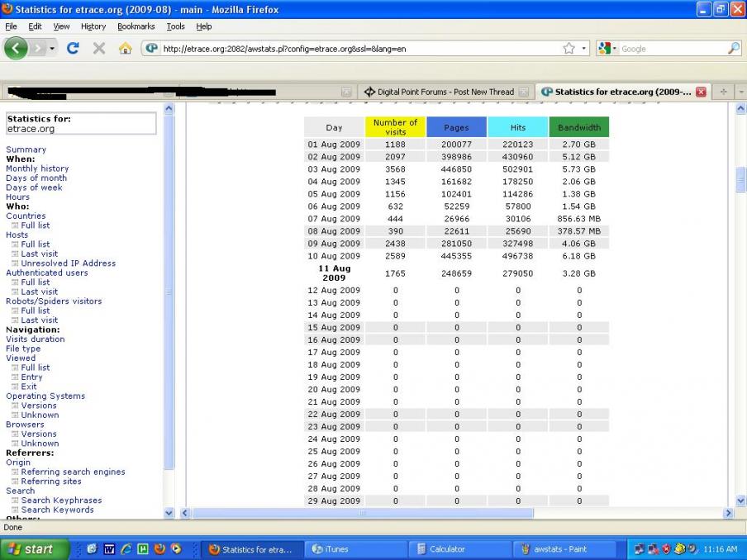Open the list-all-tabs dropdown arrow
The width and height of the screenshot is (747, 560).
click(741, 92)
